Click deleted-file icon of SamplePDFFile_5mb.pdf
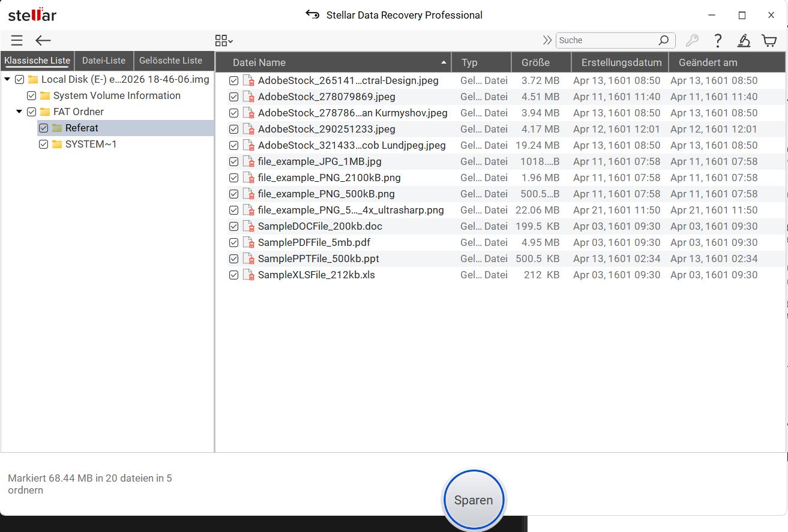This screenshot has height=532, width=788. point(248,242)
